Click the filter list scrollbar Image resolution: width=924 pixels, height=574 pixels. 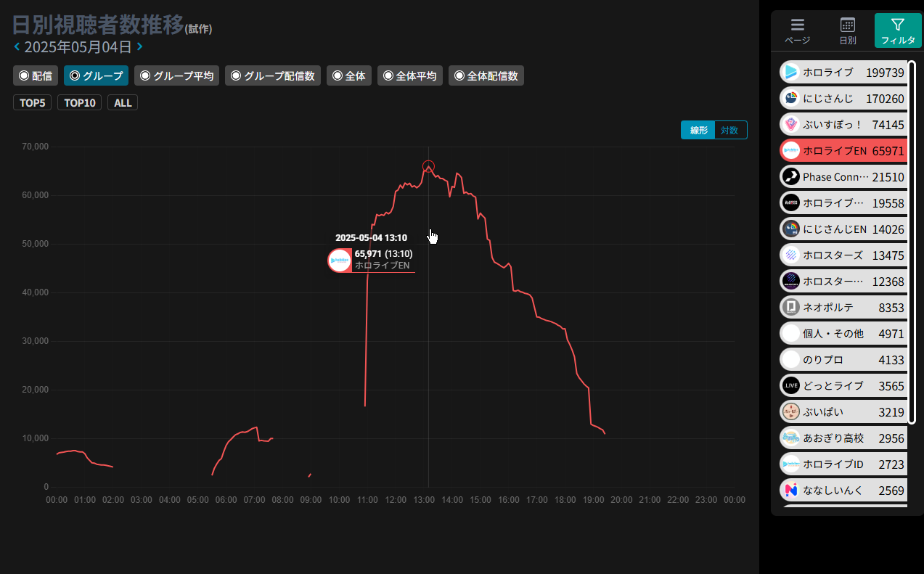point(912,242)
